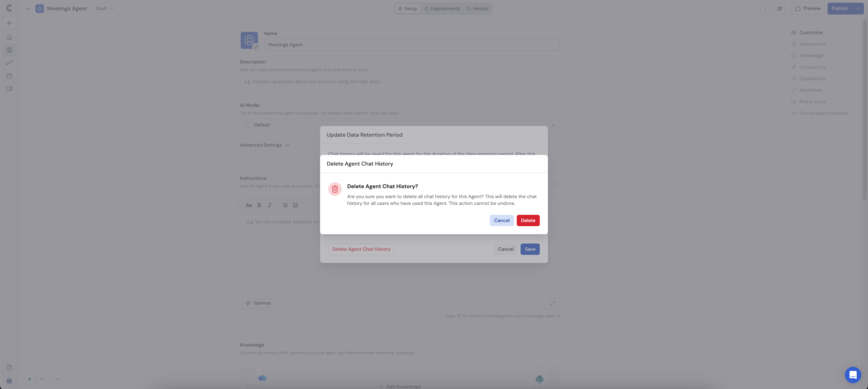Open the Draft status dropdown
The height and width of the screenshot is (389, 868).
[104, 8]
